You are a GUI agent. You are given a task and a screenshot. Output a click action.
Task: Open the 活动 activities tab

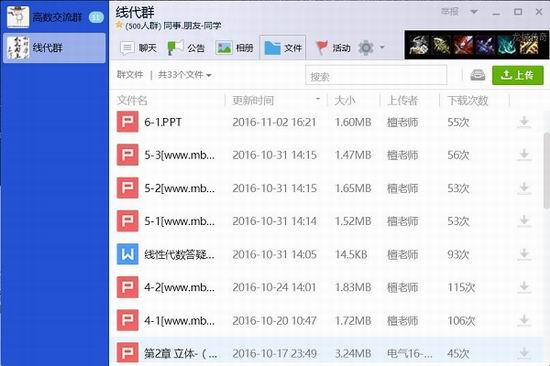point(333,47)
